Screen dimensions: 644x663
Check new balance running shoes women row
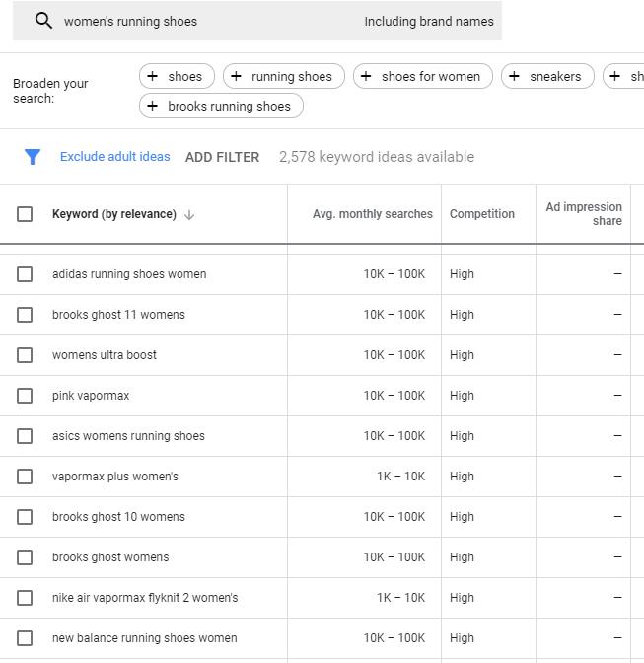[25, 638]
